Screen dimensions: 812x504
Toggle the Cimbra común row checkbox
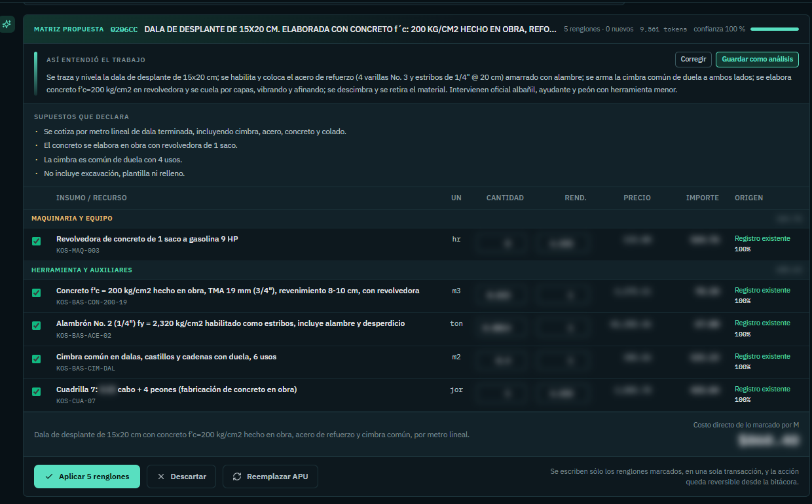[x=37, y=359]
